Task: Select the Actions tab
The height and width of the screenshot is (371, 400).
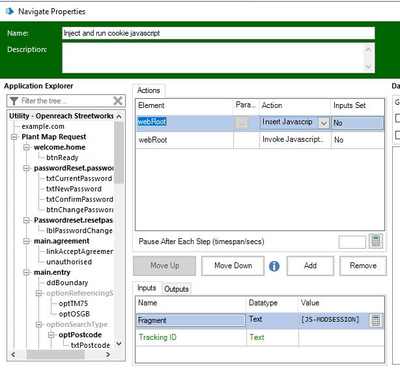Action: pos(149,90)
